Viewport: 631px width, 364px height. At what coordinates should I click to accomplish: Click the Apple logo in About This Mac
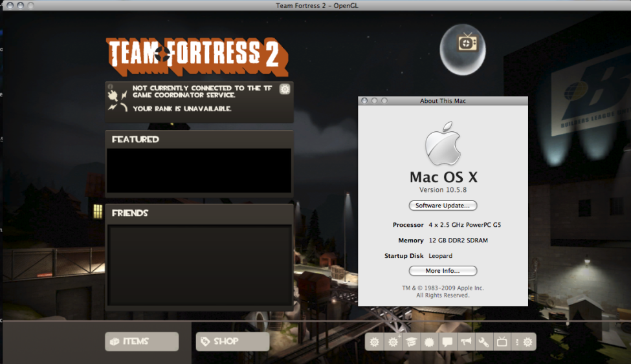pos(443,144)
